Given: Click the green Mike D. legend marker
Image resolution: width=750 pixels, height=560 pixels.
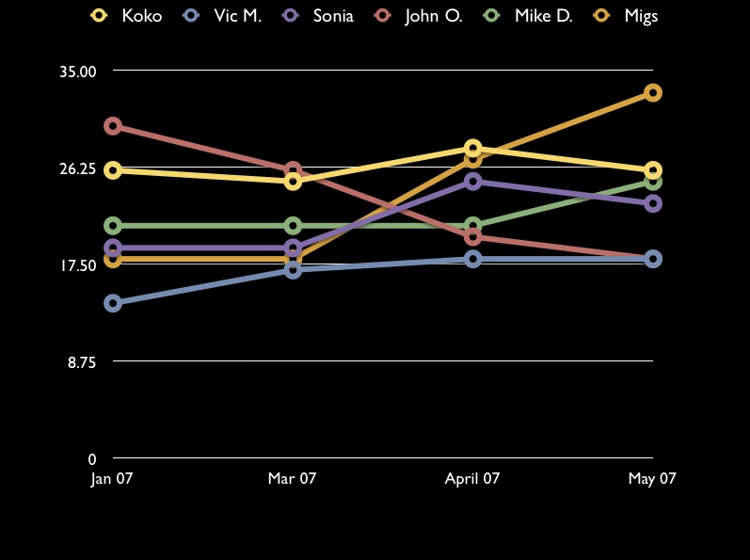Looking at the screenshot, I should [x=492, y=16].
